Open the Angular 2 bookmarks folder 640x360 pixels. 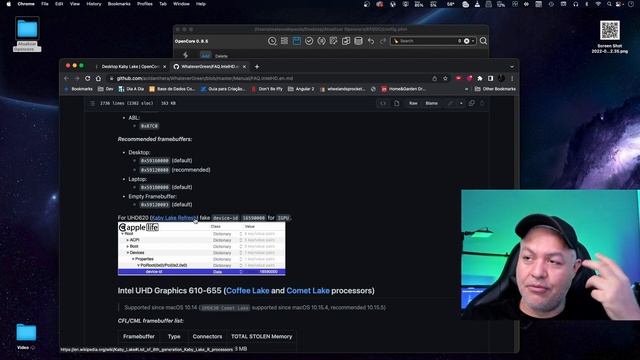pos(301,89)
